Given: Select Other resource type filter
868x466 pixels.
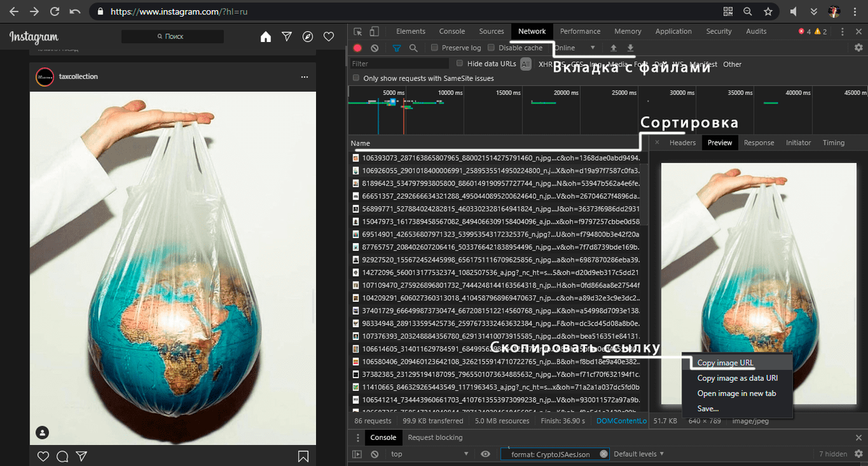Looking at the screenshot, I should point(732,64).
